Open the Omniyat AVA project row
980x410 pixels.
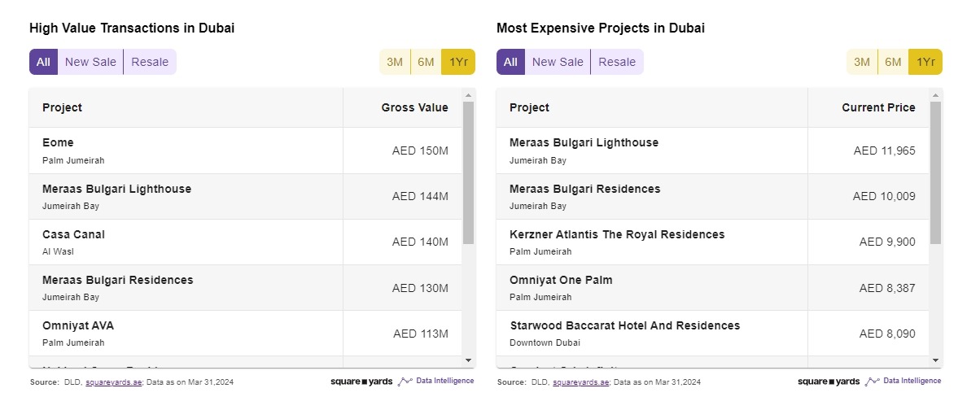(246, 333)
